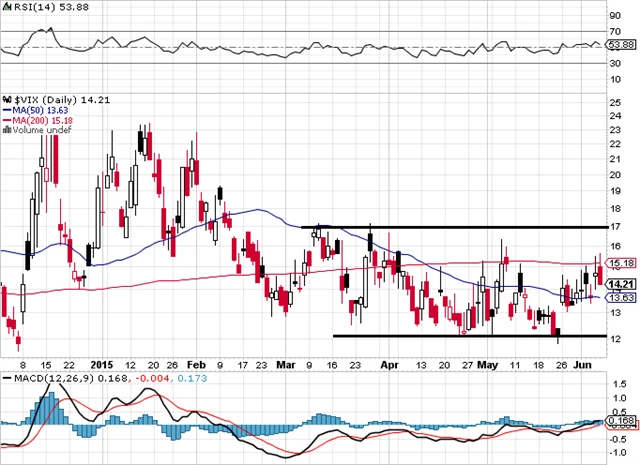Select the lower black support line at 12
The height and width of the screenshot is (465, 640).
click(x=470, y=336)
